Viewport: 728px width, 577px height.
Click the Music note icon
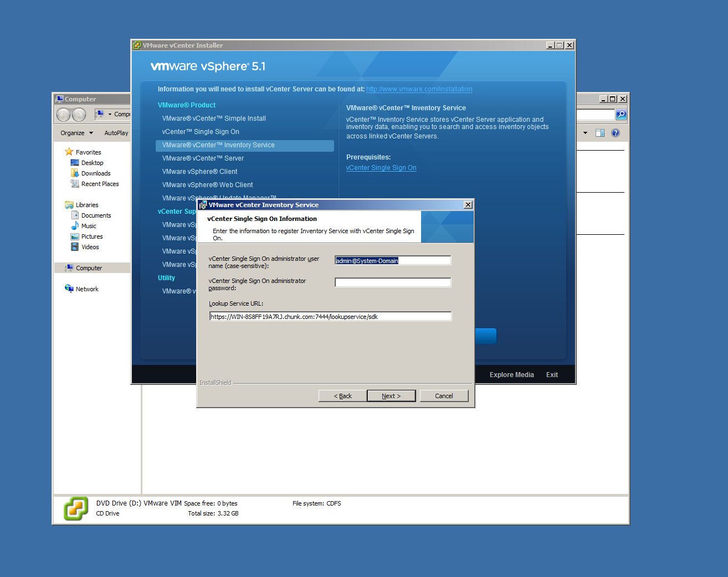pyautogui.click(x=75, y=226)
